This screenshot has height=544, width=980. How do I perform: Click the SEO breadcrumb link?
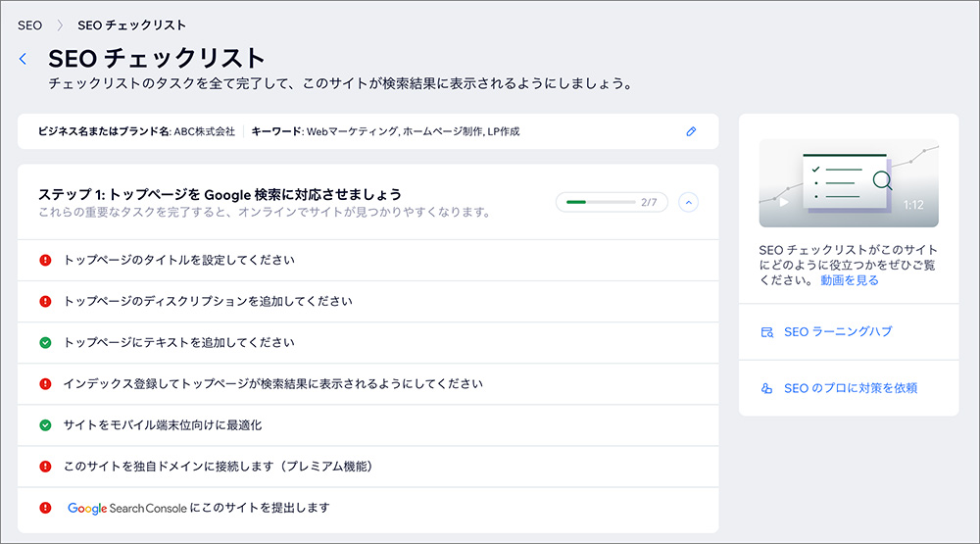tap(30, 25)
